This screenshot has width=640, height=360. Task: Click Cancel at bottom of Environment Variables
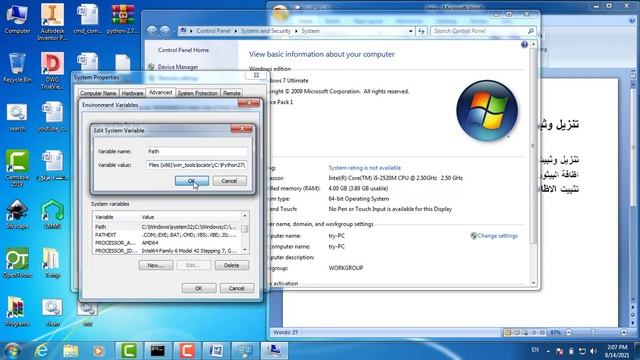(x=237, y=288)
